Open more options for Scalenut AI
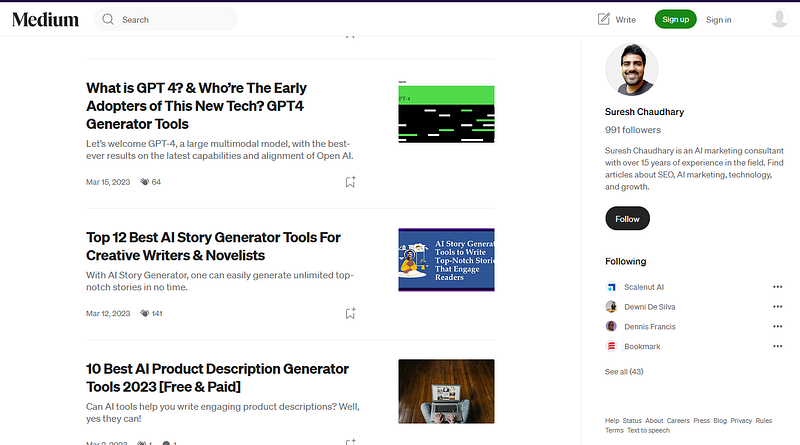This screenshot has height=445, width=800. point(777,287)
